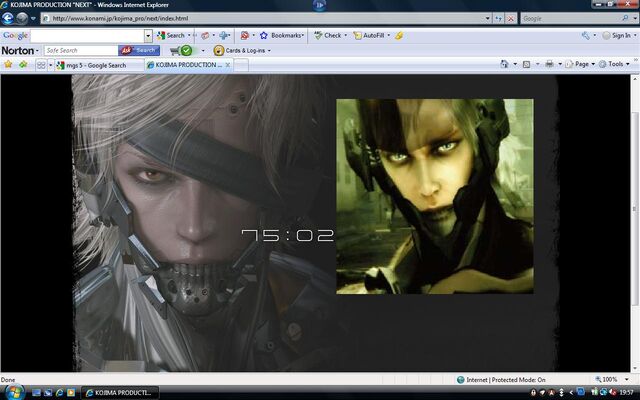Launch Windows Media Player from quick launch

pos(71,393)
